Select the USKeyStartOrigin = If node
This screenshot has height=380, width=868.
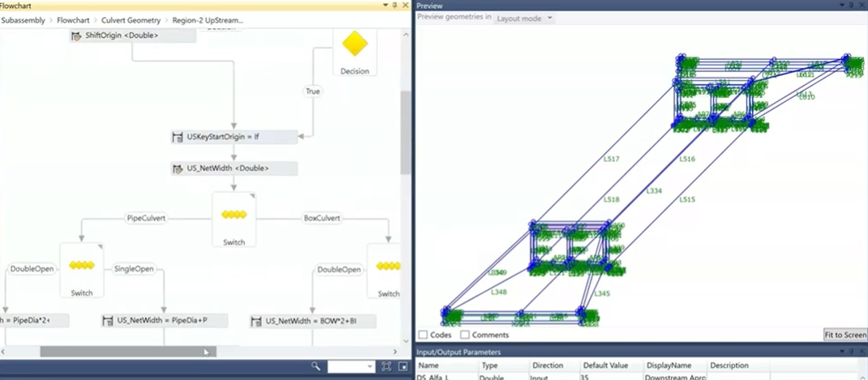[x=234, y=137]
